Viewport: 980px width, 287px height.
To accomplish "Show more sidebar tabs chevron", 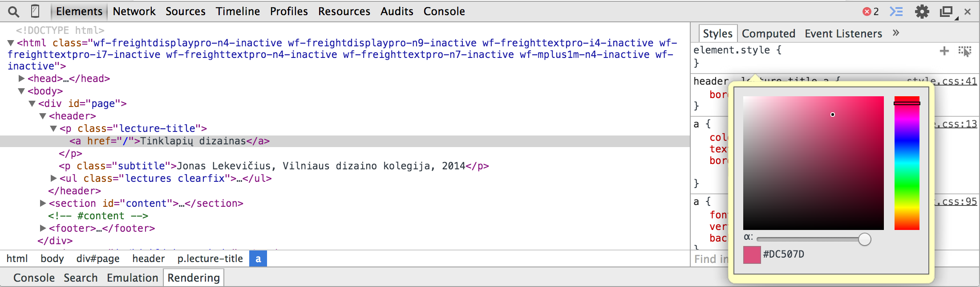I will [x=896, y=33].
